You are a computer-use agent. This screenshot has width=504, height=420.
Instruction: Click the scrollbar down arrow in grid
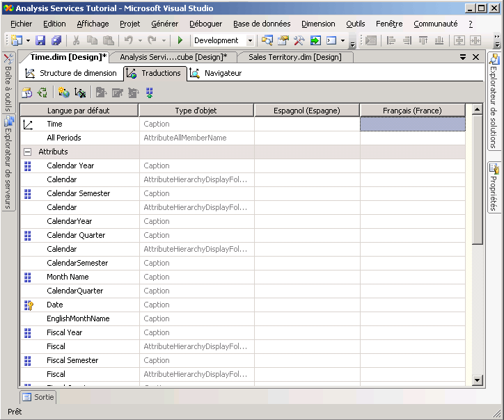478,380
